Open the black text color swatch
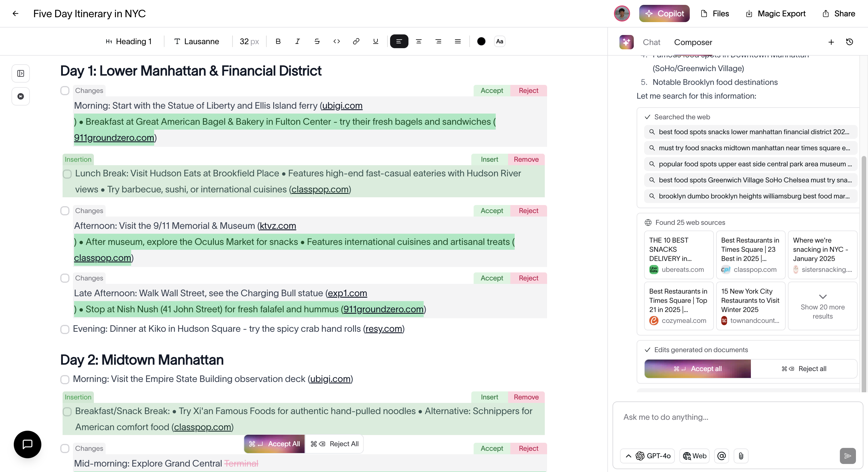This screenshot has height=472, width=868. (481, 41)
